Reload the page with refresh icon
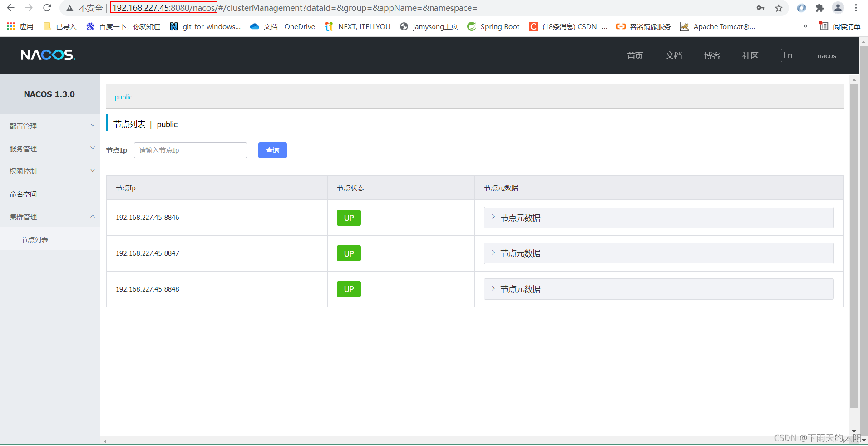This screenshot has height=446, width=868. 47,8
